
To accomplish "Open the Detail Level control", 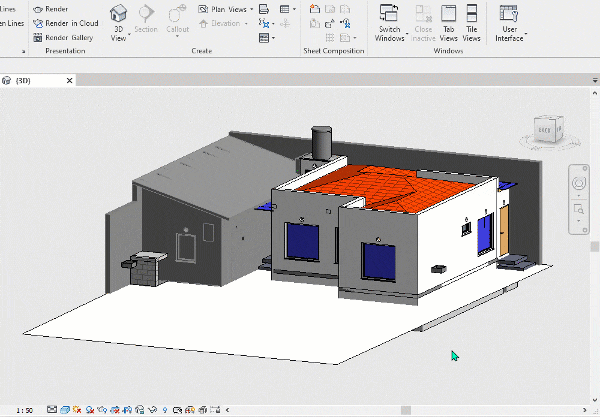I will 52,410.
